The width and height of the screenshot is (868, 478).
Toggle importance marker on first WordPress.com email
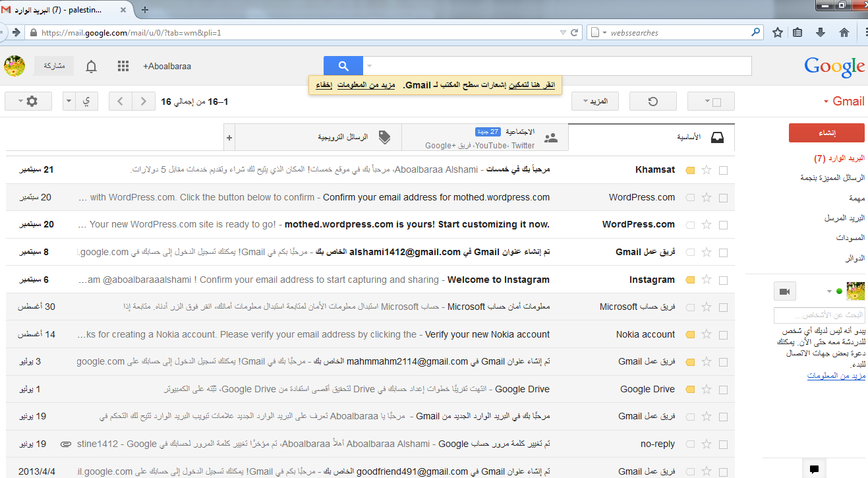(690, 198)
